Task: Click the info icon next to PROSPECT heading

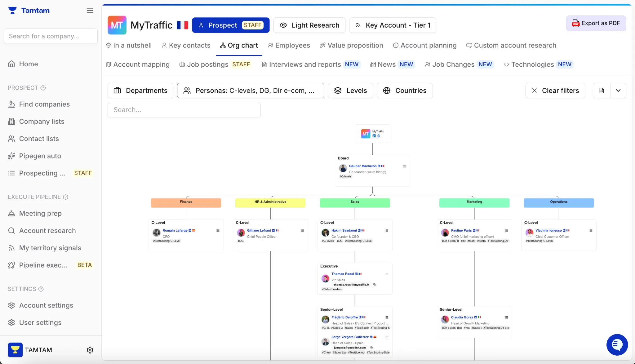Action: [43, 88]
